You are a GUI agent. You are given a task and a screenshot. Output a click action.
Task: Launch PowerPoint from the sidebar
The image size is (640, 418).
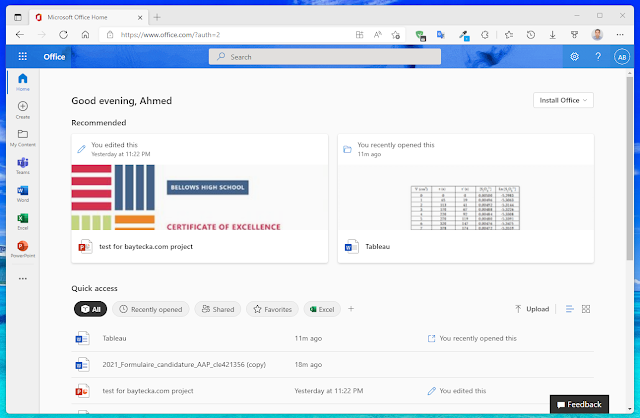pos(23,249)
